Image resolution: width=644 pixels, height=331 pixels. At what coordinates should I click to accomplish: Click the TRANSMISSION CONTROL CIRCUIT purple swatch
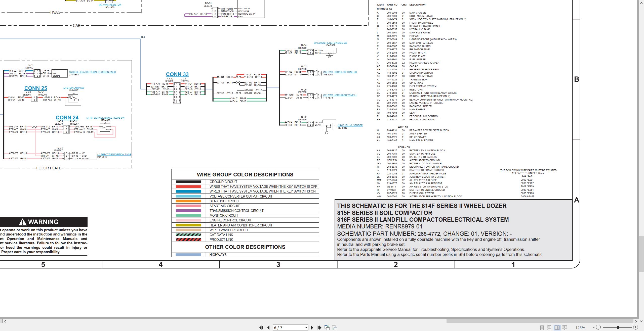pyautogui.click(x=188, y=211)
